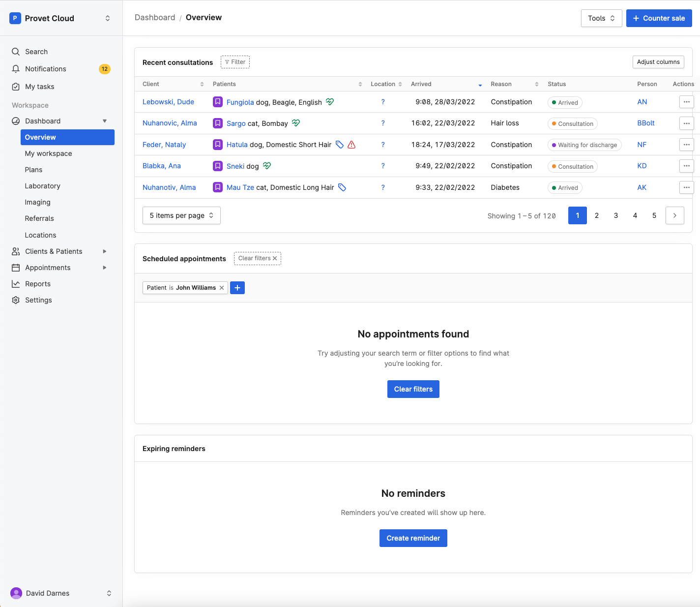Click the health status icon next to Sargo
This screenshot has width=700, height=607.
click(296, 123)
